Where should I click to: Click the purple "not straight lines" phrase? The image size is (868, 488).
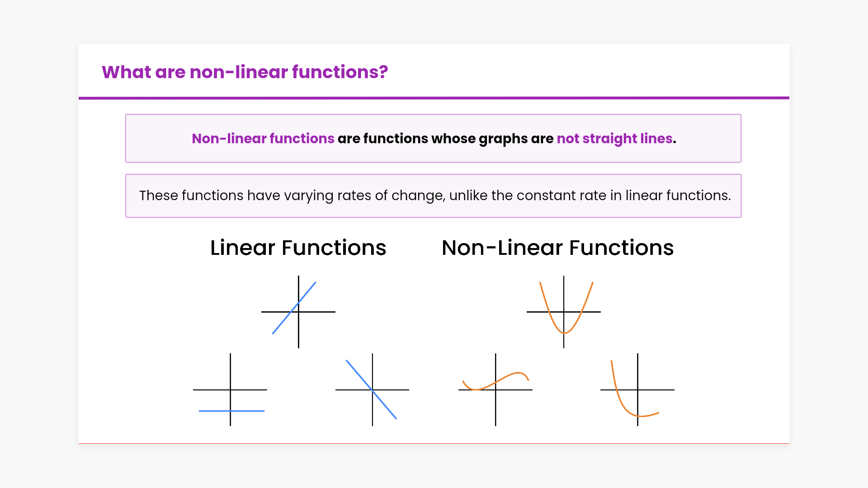[x=614, y=139]
